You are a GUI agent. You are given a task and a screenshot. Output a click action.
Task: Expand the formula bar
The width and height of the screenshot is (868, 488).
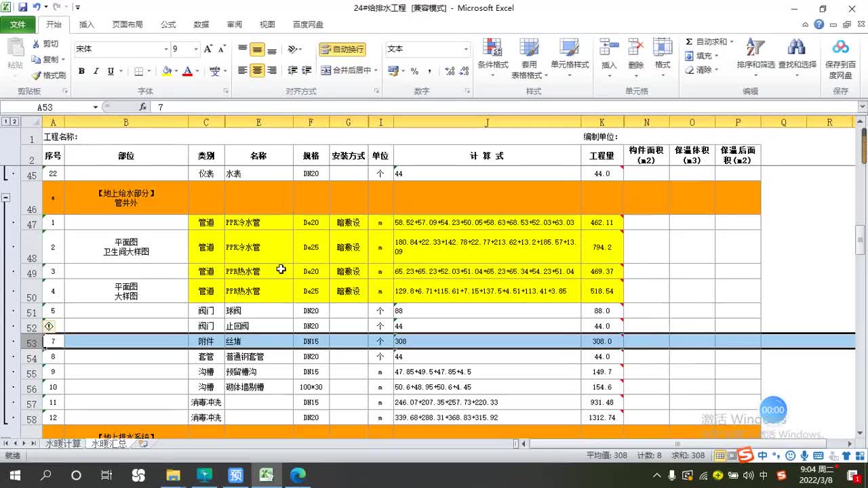[x=863, y=107]
